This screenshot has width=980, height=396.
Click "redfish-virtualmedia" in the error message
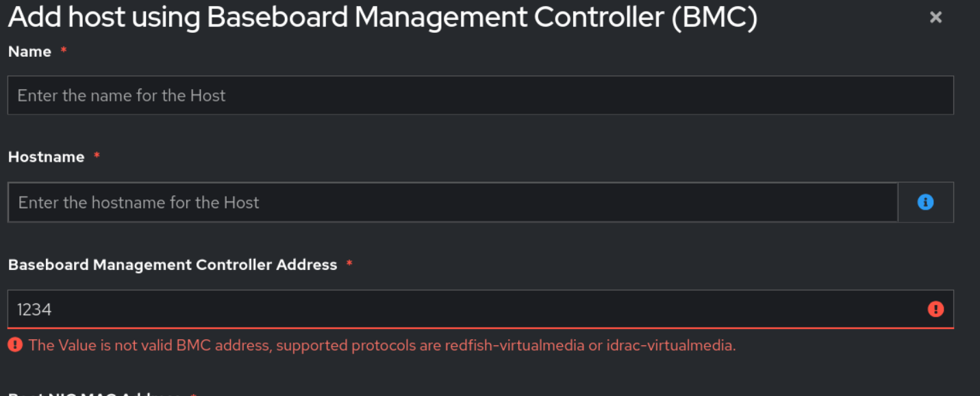pyautogui.click(x=514, y=345)
